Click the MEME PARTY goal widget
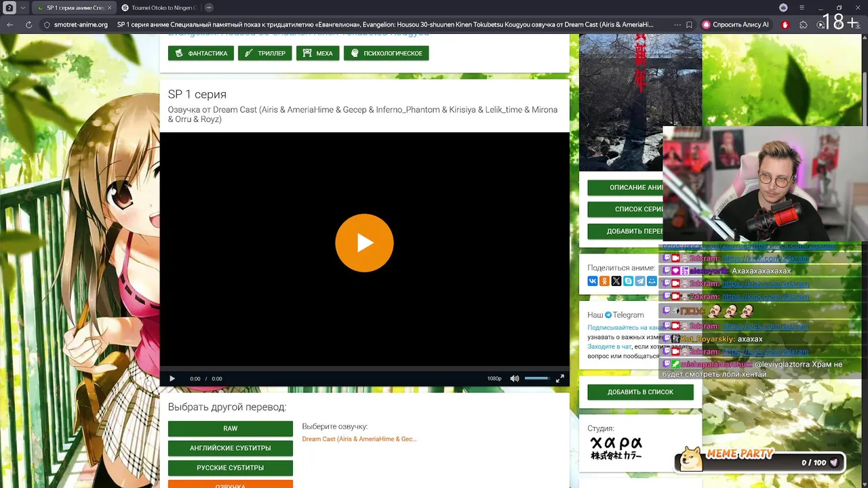Screen dimensions: 868x488 [x=760, y=459]
